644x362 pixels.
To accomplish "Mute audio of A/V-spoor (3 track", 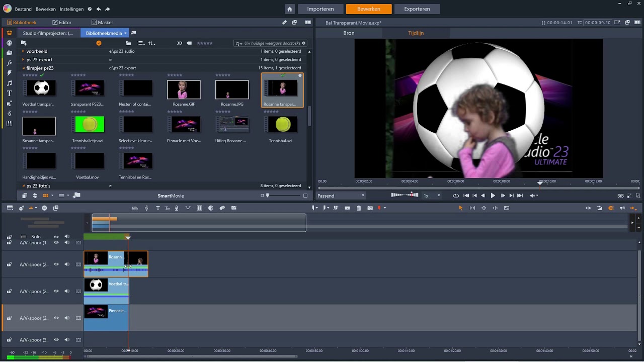I will coord(67,340).
